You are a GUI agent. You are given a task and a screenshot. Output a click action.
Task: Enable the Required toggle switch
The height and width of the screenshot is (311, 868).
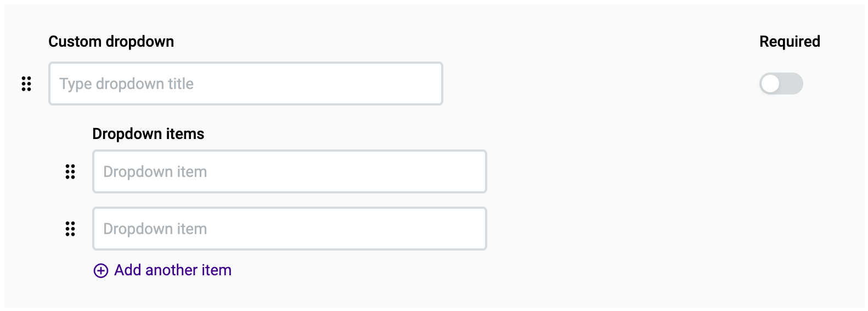pyautogui.click(x=781, y=84)
